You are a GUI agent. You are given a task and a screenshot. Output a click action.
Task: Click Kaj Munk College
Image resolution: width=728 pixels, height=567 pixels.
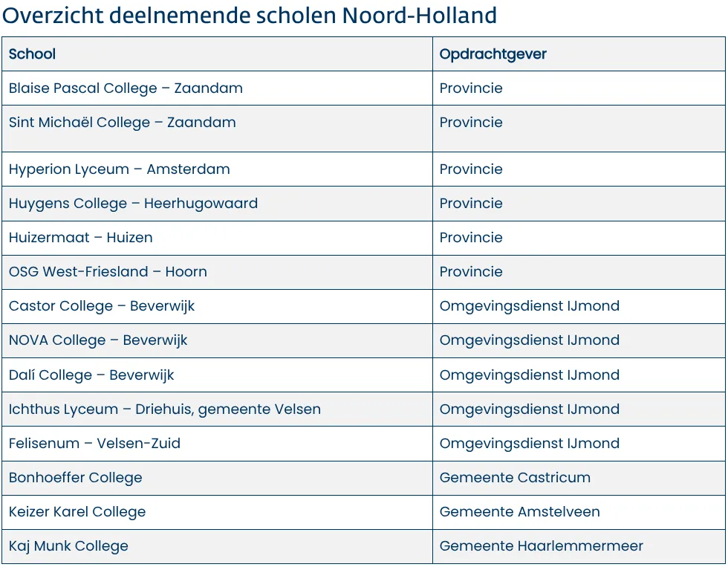[x=68, y=546]
